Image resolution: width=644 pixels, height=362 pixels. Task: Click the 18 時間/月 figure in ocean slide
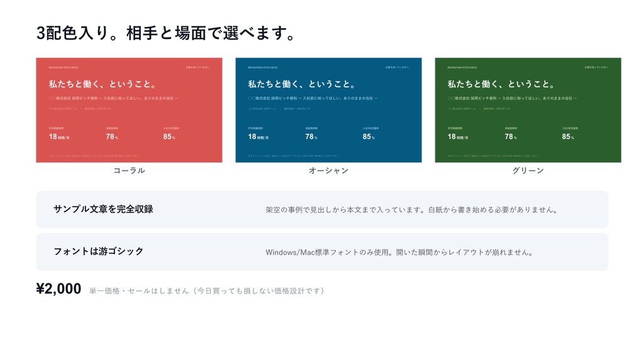coord(258,136)
